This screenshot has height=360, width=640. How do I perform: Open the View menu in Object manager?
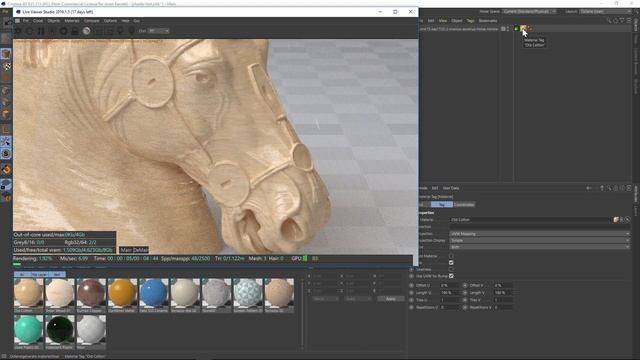[443, 20]
